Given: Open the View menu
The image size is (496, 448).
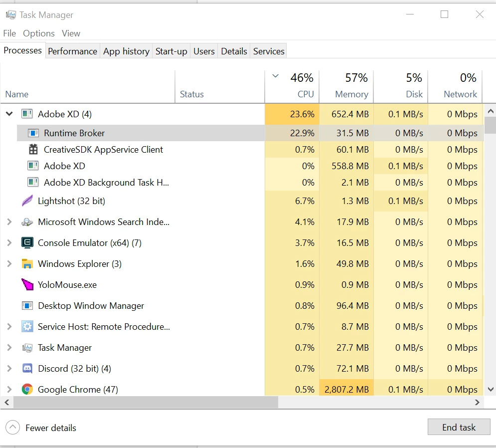Looking at the screenshot, I should pos(71,33).
